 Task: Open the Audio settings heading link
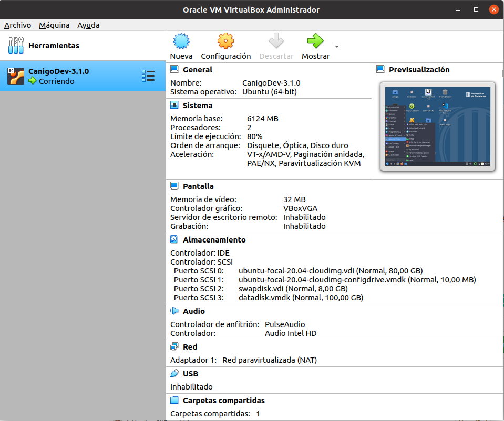click(194, 311)
